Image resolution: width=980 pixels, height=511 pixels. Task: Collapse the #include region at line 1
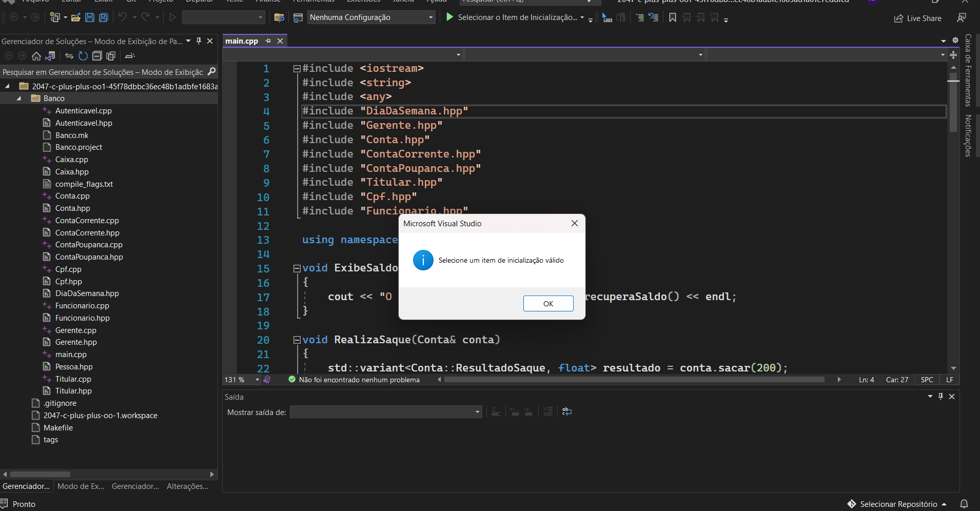[x=297, y=68]
